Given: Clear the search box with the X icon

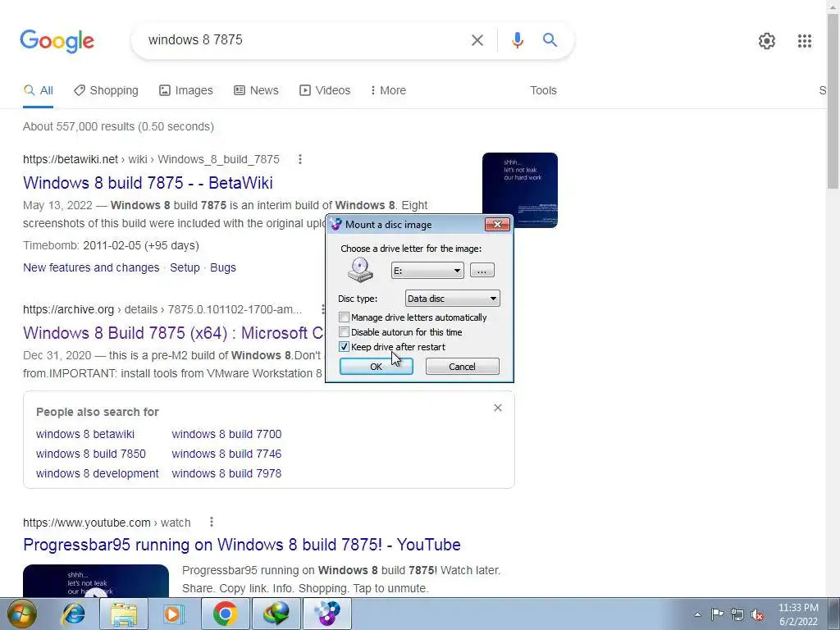Looking at the screenshot, I should (477, 40).
